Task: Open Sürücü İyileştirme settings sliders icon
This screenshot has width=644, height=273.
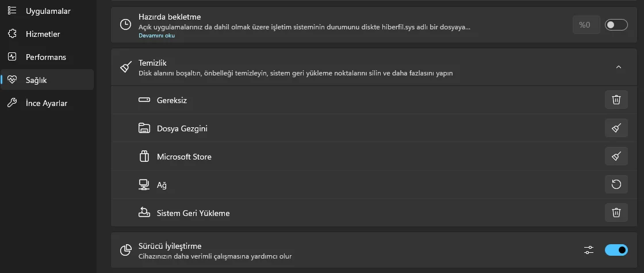Action: pyautogui.click(x=588, y=250)
